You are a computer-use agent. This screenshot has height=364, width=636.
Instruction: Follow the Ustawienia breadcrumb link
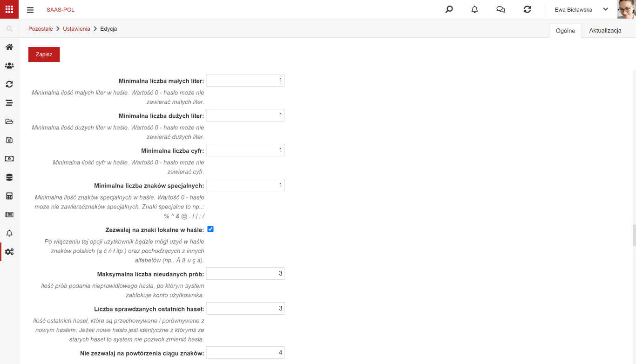(76, 28)
